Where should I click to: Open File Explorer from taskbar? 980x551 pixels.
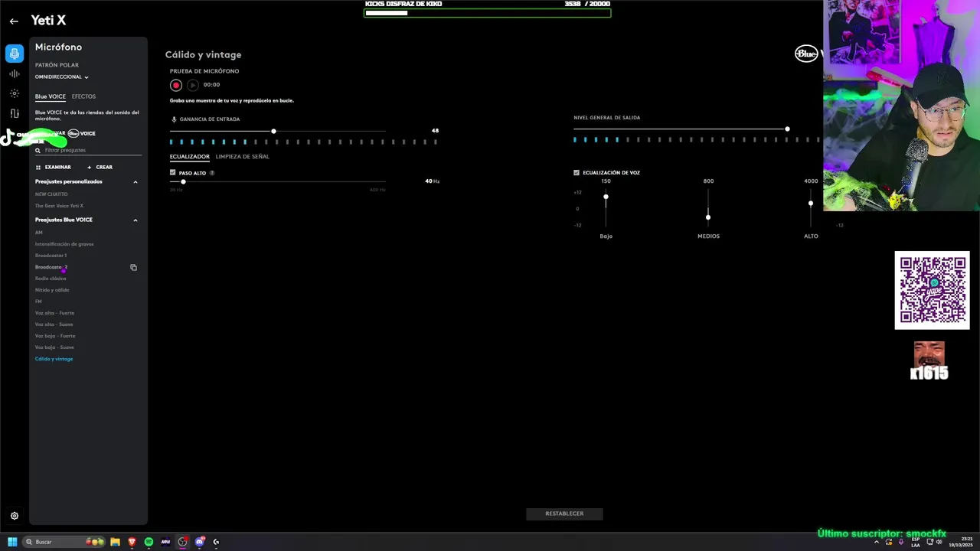115,542
